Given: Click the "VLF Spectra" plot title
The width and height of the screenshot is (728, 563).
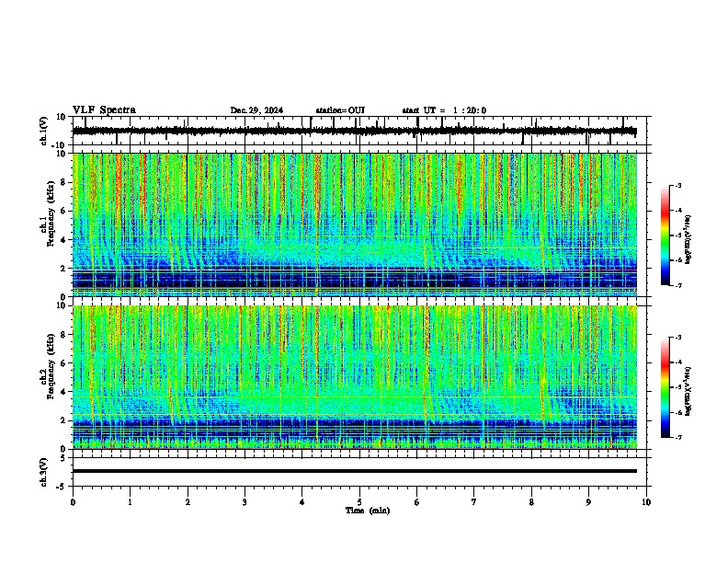Looking at the screenshot, I should 104,110.
